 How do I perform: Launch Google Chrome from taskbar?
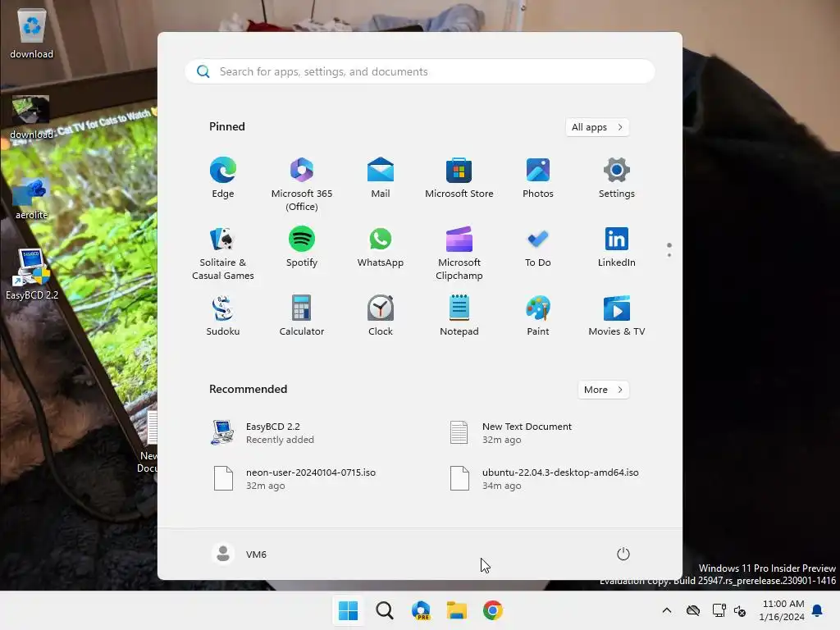(493, 610)
